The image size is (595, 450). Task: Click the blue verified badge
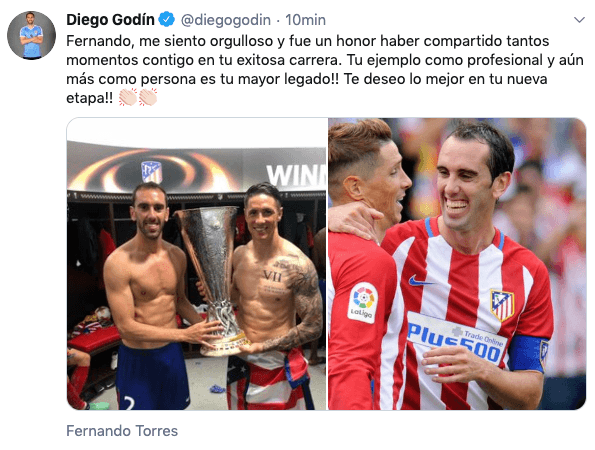tap(167, 19)
